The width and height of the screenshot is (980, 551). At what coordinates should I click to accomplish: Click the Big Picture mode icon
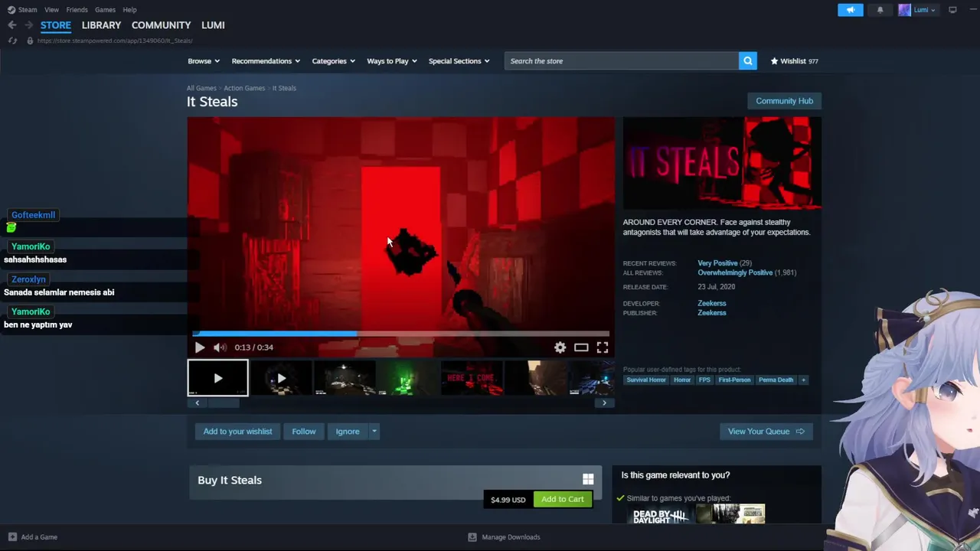[952, 10]
